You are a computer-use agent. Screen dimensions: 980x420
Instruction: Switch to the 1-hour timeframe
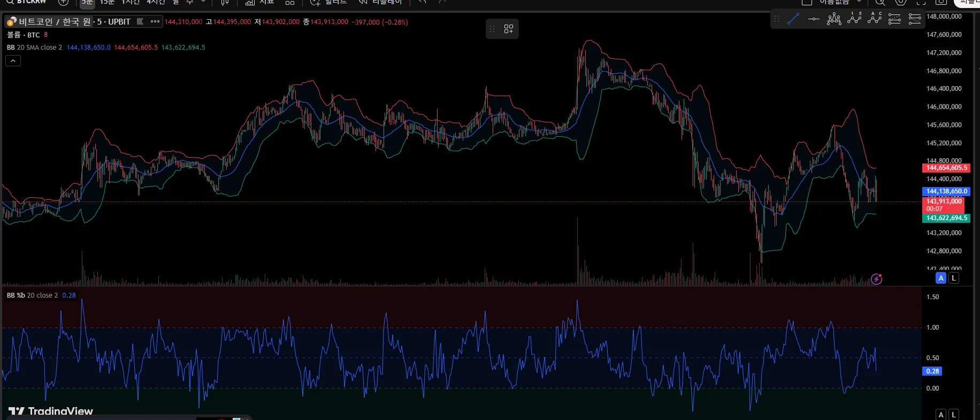(x=131, y=2)
